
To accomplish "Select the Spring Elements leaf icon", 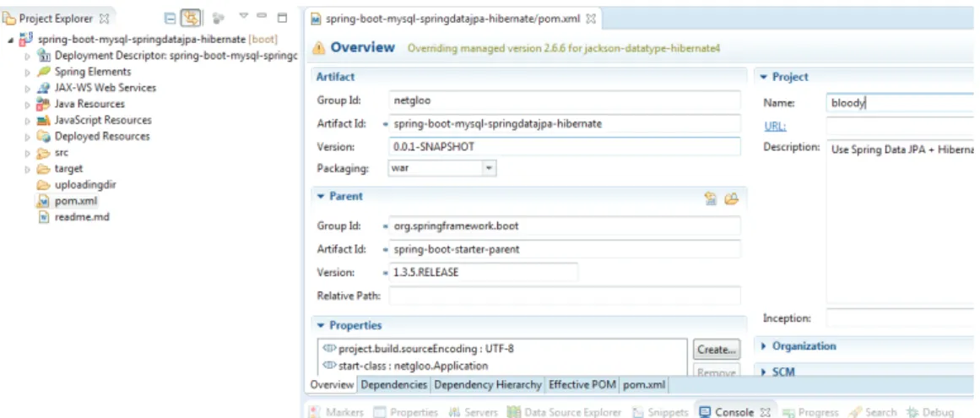I will [x=43, y=71].
